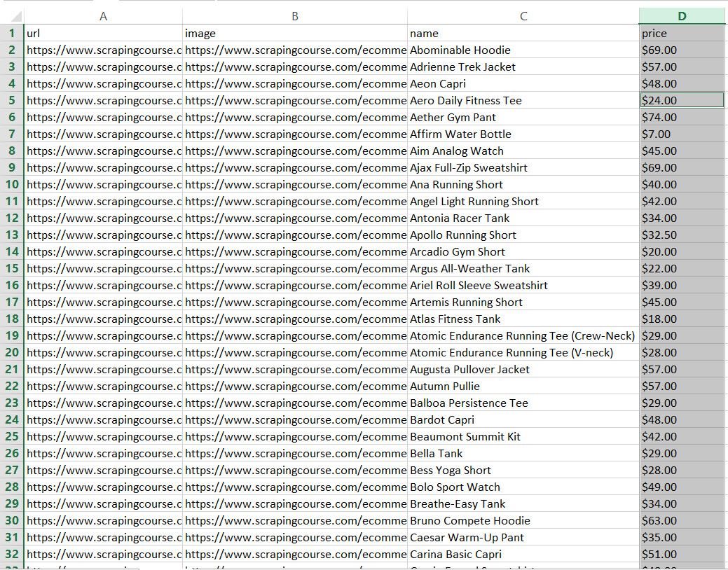Viewport: 728px width, 570px height.
Task: Select cell Ana Running Short
Action: click(x=523, y=184)
